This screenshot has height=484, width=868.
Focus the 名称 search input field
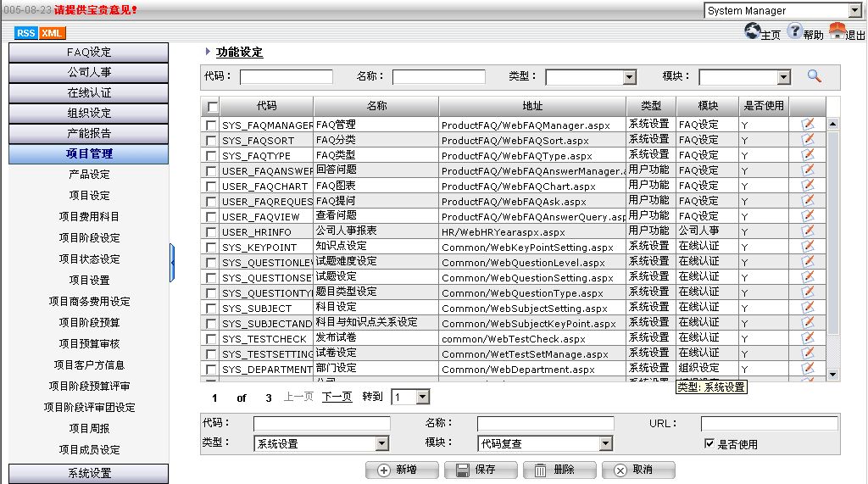[x=439, y=76]
